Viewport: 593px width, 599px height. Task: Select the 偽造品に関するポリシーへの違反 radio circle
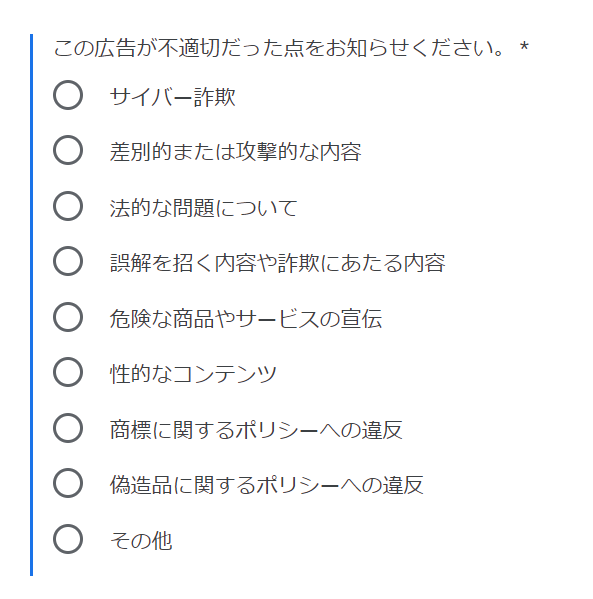pyautogui.click(x=68, y=483)
